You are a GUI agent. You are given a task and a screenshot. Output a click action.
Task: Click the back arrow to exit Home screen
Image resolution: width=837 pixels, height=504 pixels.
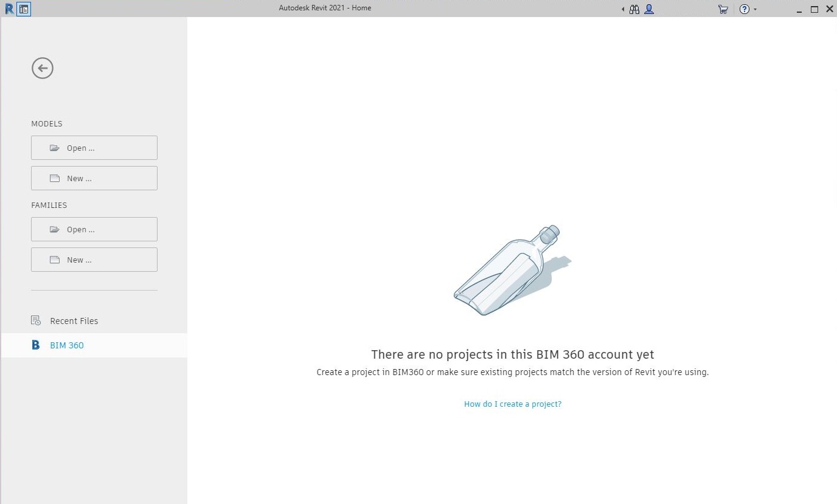pyautogui.click(x=42, y=68)
